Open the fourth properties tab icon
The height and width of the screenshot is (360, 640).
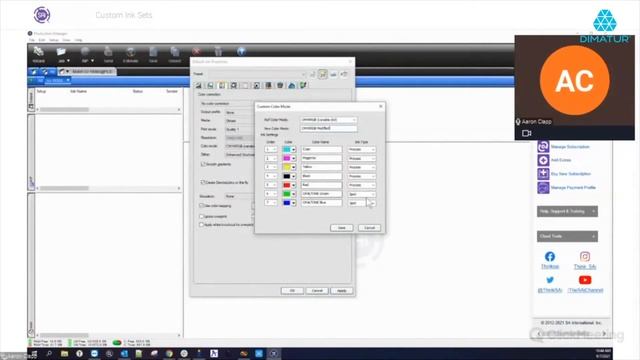[233, 85]
